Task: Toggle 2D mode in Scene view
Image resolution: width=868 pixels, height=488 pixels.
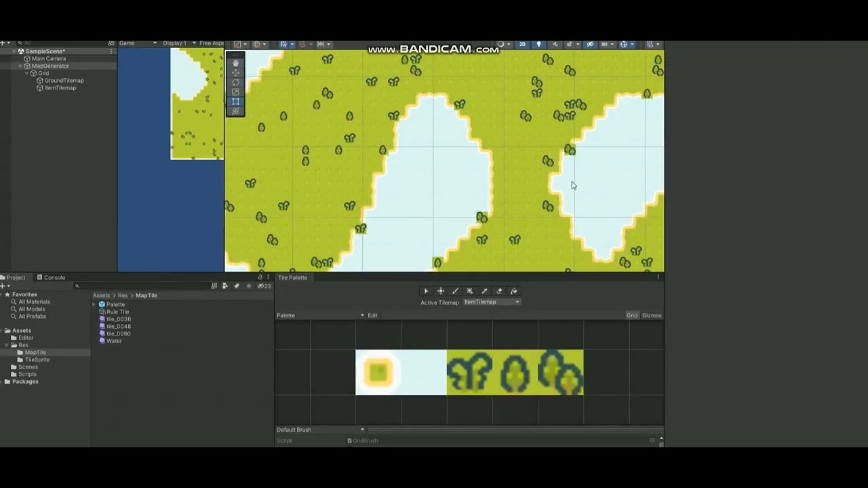Action: pos(522,44)
